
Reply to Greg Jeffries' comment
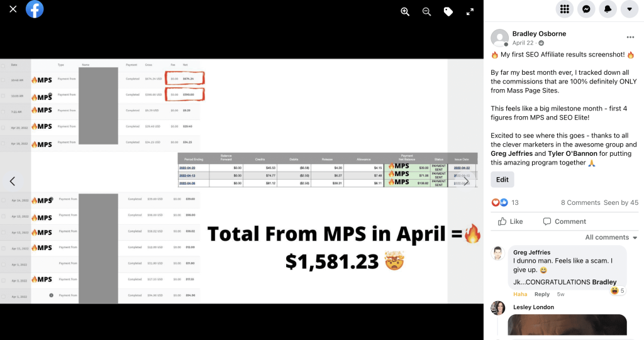[541, 294]
